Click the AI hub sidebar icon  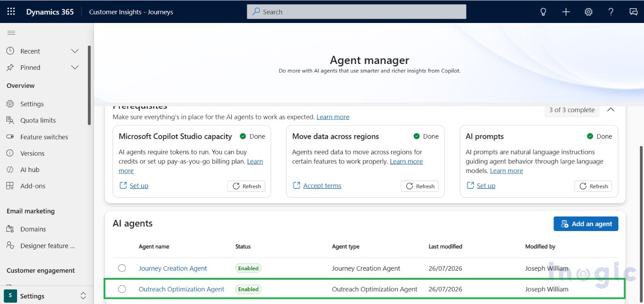coord(10,170)
